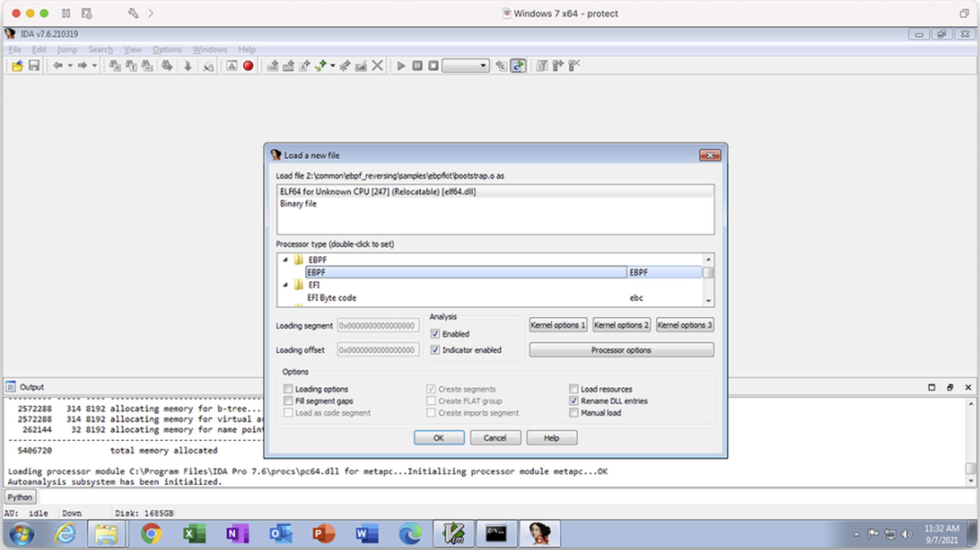The width and height of the screenshot is (980, 550).
Task: Click the Kernel options 2 button
Action: (x=621, y=325)
